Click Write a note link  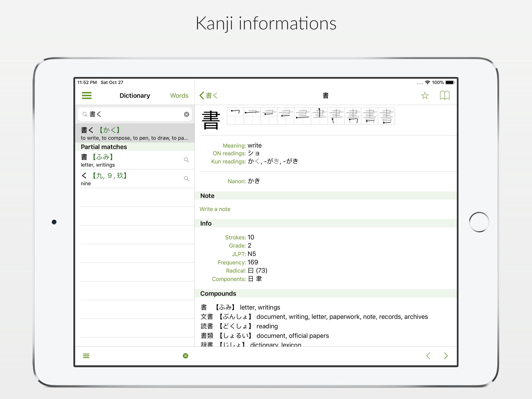click(x=215, y=209)
